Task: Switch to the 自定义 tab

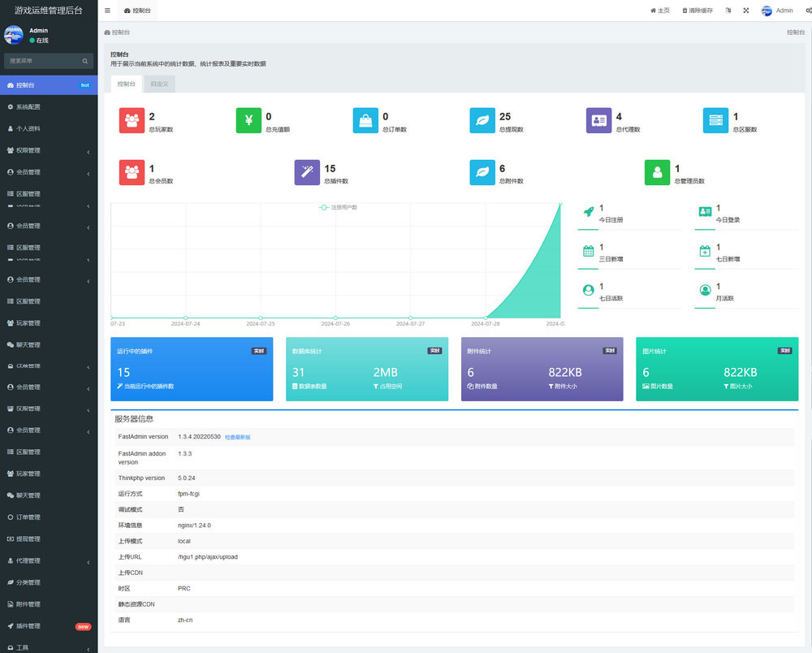Action: [x=159, y=84]
